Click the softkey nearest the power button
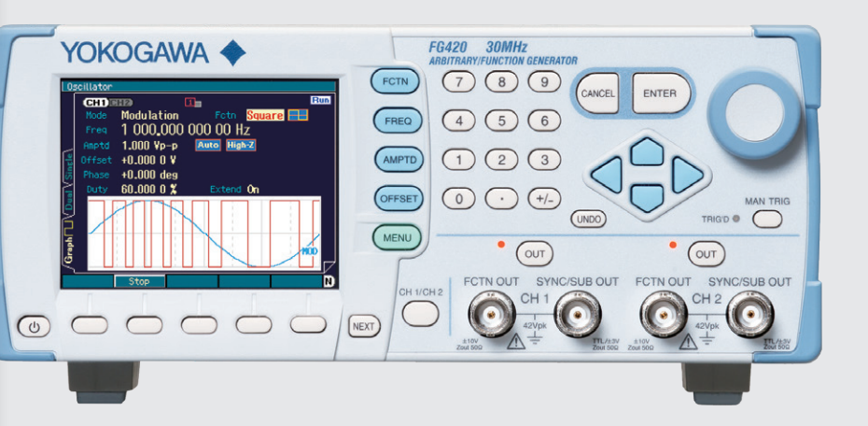The image size is (868, 426). (x=90, y=324)
